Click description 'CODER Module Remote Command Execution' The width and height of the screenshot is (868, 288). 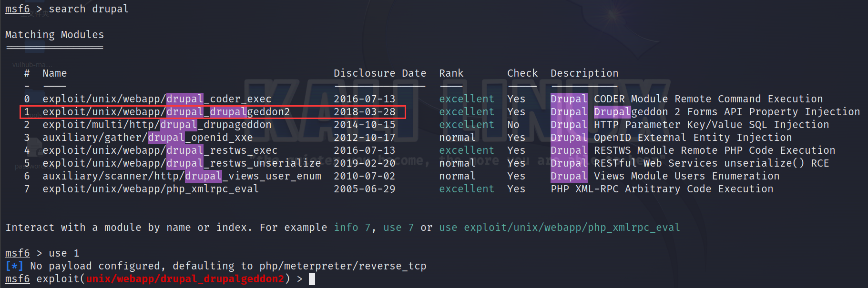pos(708,99)
